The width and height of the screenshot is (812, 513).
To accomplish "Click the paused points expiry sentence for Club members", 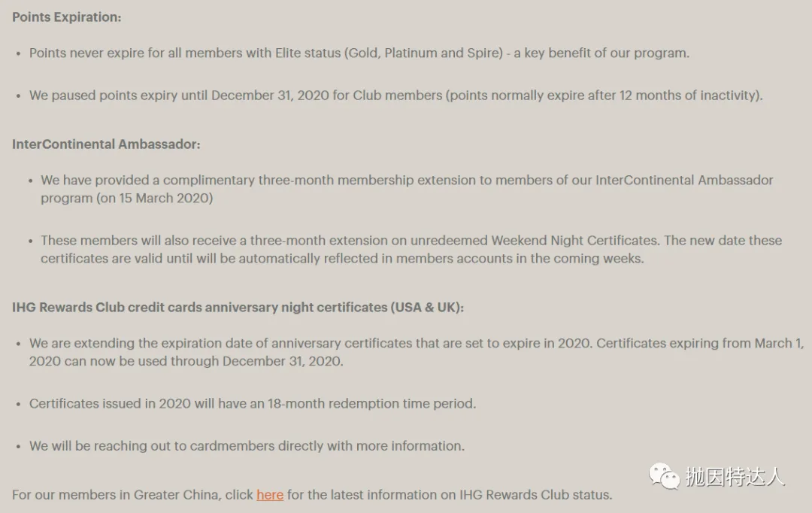I will pos(395,96).
